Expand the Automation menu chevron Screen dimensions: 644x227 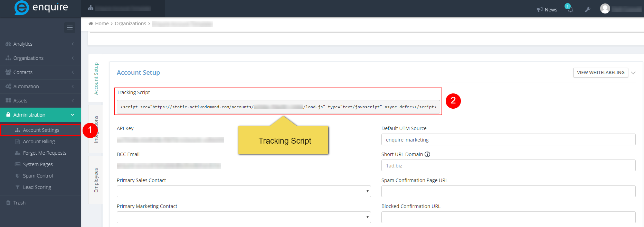(x=73, y=86)
